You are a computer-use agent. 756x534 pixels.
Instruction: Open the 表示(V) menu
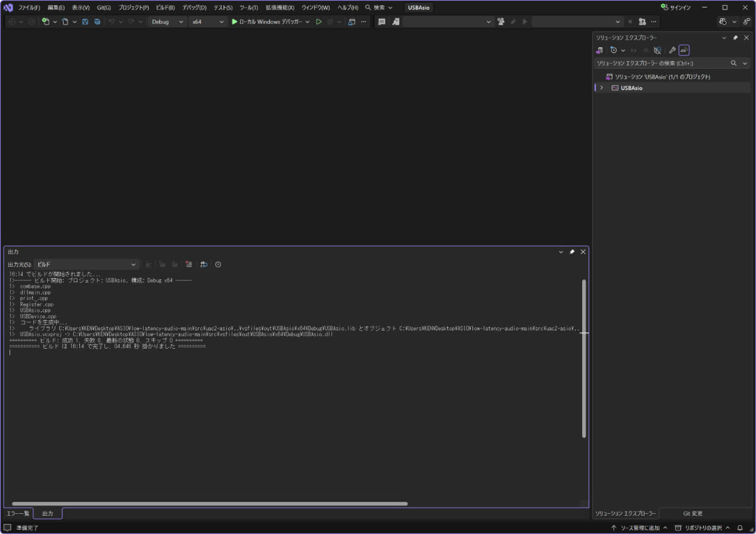[81, 8]
